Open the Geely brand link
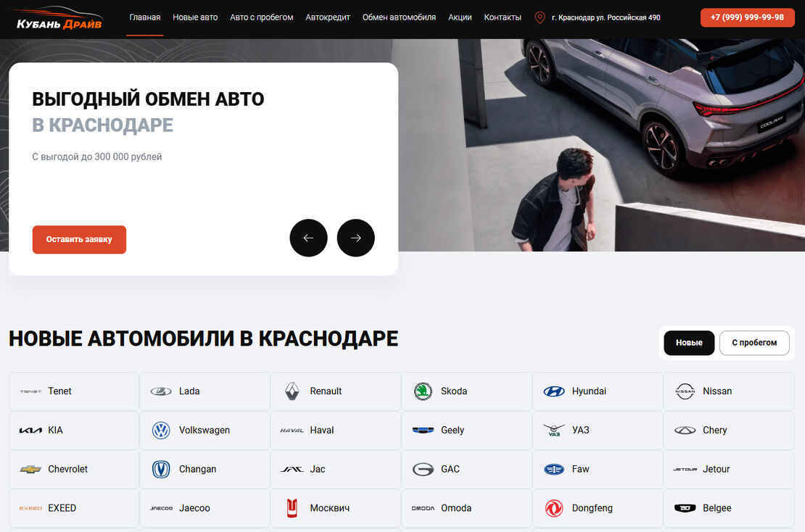This screenshot has width=805, height=532. (453, 431)
